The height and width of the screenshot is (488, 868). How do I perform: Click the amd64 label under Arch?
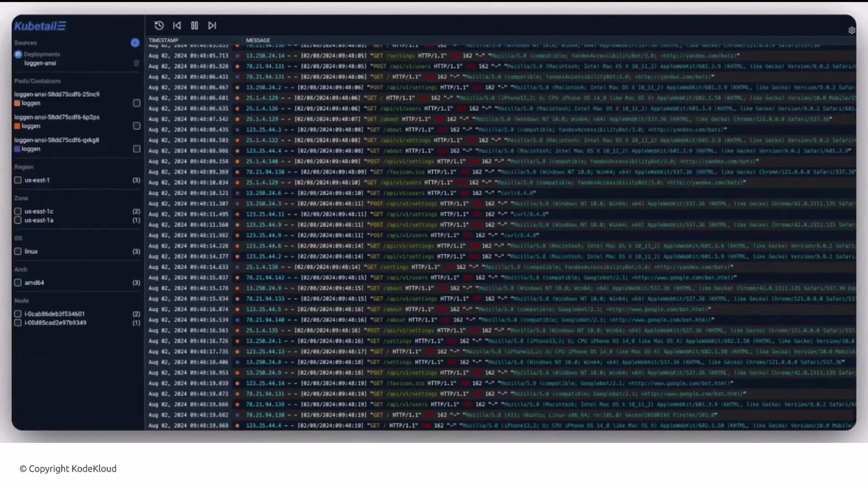34,283
